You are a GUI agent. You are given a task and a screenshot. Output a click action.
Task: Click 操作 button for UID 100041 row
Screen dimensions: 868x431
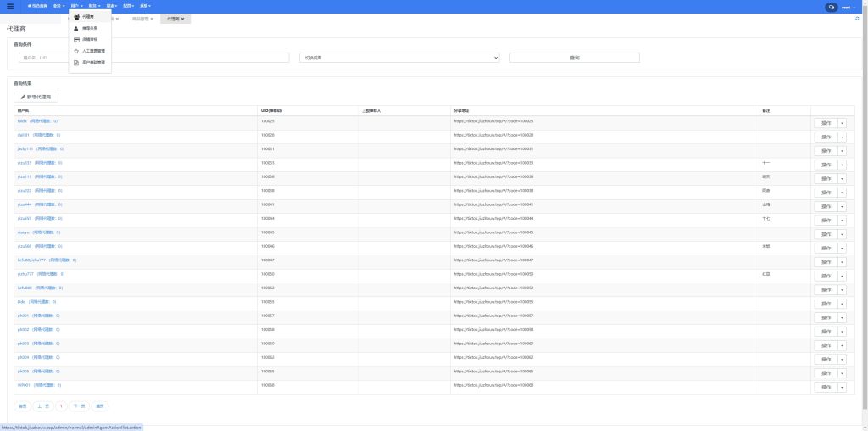point(826,207)
